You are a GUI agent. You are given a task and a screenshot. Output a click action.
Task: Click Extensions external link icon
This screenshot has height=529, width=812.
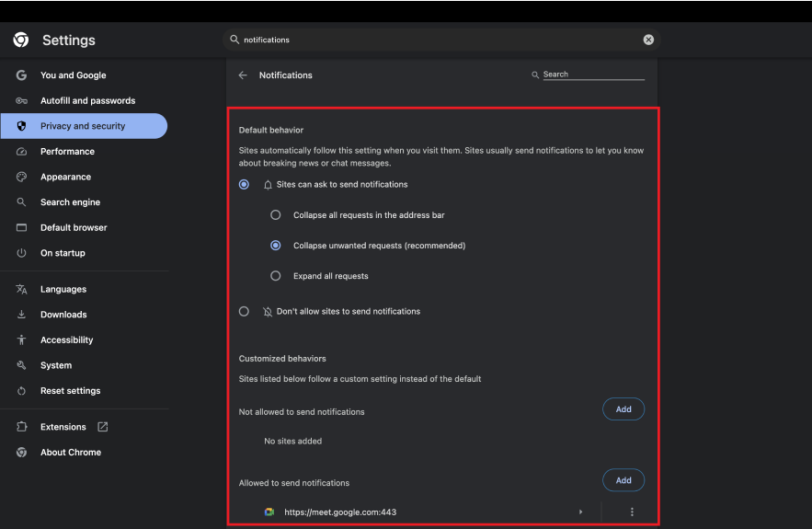click(103, 427)
